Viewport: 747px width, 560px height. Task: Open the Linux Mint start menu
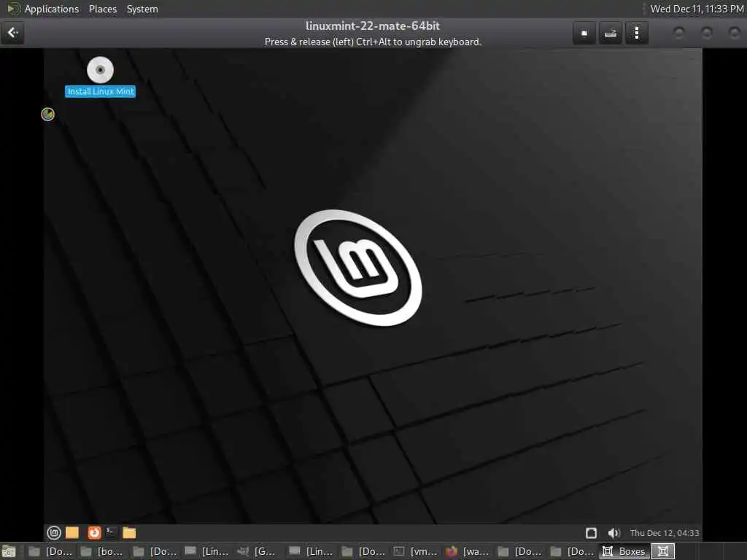click(54, 532)
